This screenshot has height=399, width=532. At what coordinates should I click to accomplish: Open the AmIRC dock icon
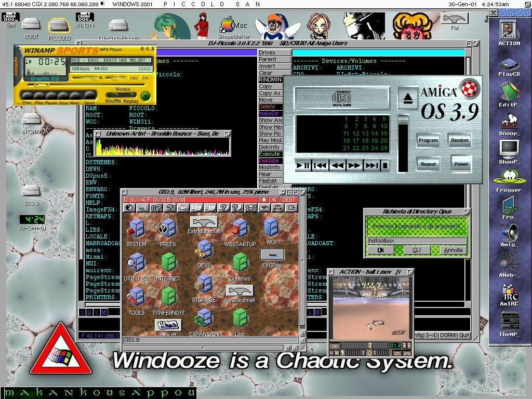(509, 292)
